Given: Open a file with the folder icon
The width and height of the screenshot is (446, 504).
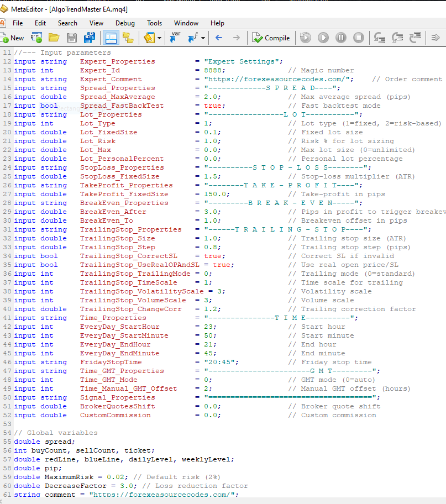Looking at the screenshot, I should click(54, 38).
